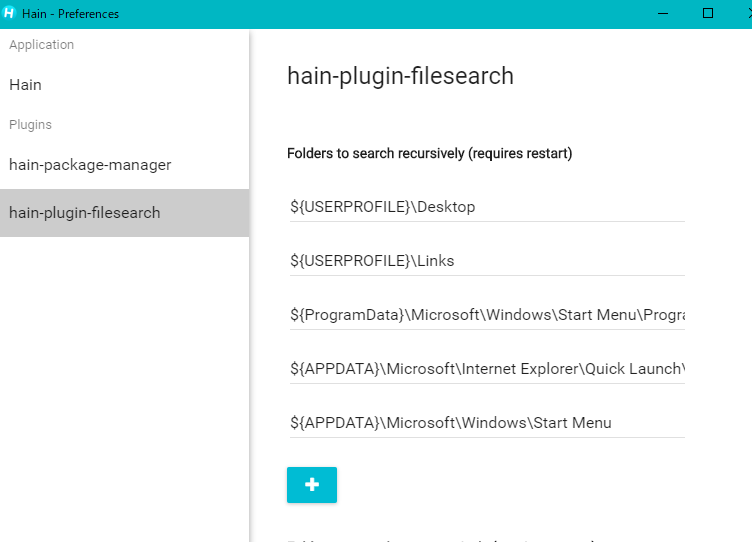Click the Plugins section header
This screenshot has width=752, height=542.
point(30,125)
